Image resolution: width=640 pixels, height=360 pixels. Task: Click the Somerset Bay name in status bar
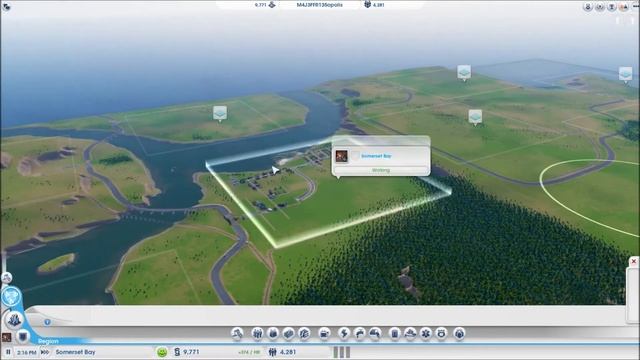(x=75, y=352)
